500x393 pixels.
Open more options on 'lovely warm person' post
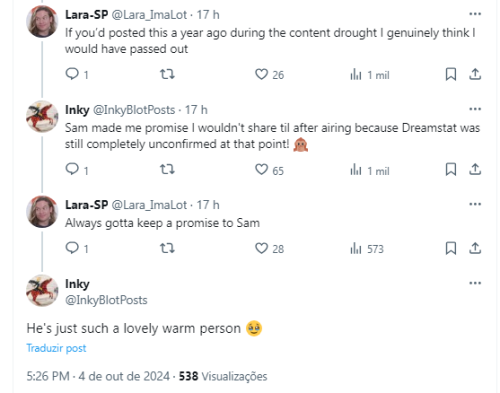475,283
